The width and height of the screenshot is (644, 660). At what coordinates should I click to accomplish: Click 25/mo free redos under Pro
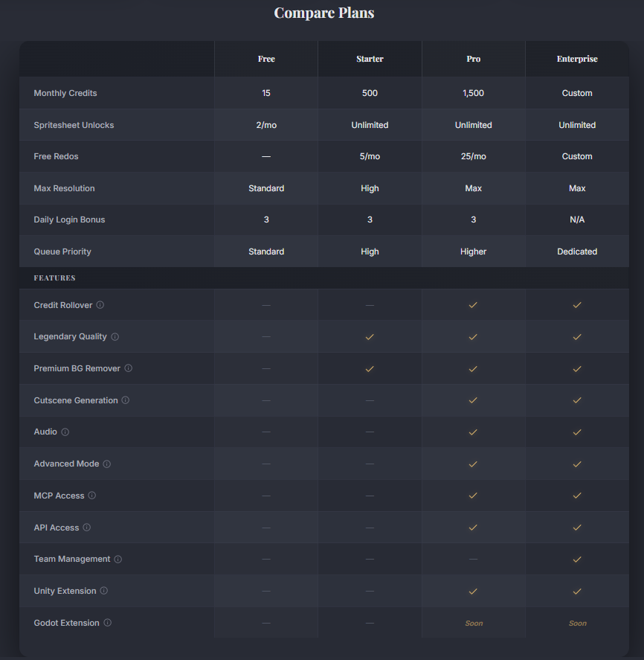point(473,156)
